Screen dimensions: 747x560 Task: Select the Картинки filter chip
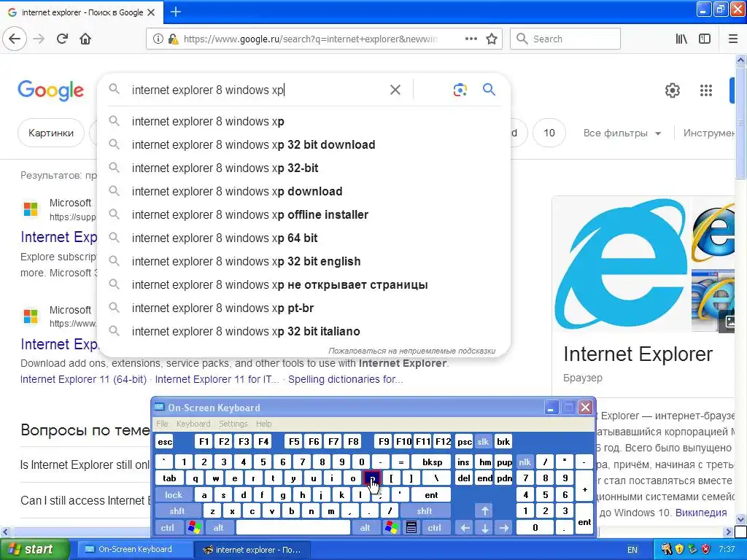click(50, 133)
